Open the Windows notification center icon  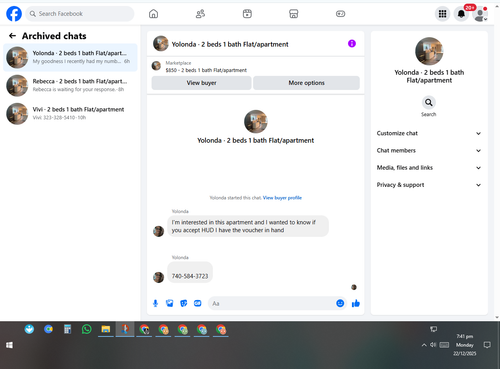pyautogui.click(x=487, y=345)
